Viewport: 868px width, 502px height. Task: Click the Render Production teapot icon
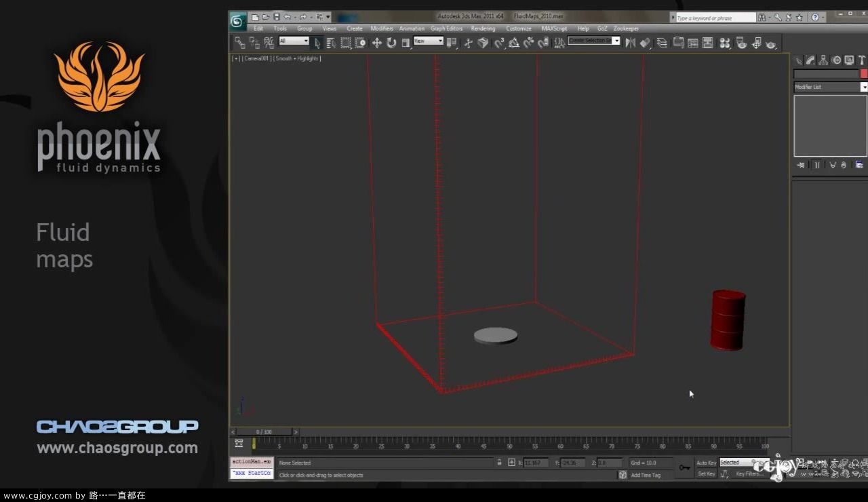pos(771,43)
